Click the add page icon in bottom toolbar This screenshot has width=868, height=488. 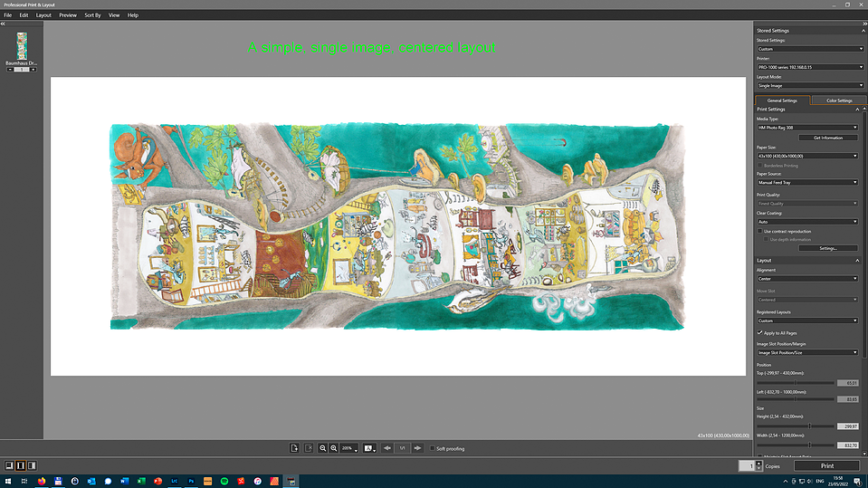294,448
